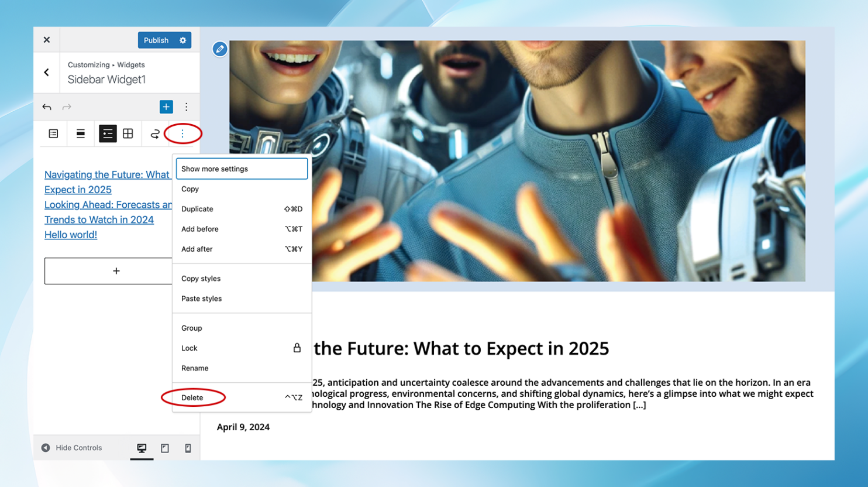Image resolution: width=868 pixels, height=487 pixels.
Task: Open the editor options kebab menu
Action: [x=186, y=107]
